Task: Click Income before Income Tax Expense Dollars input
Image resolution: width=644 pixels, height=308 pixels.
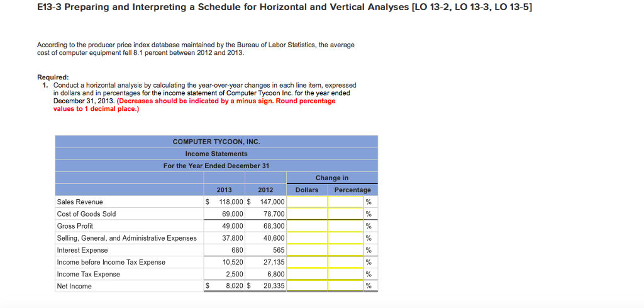Action: click(307, 262)
